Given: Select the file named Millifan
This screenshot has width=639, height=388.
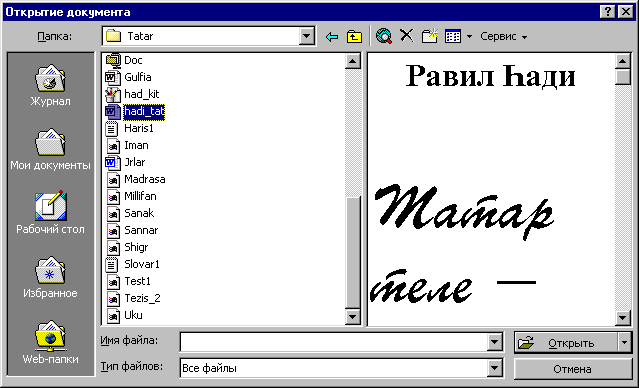Looking at the screenshot, I should click(140, 196).
